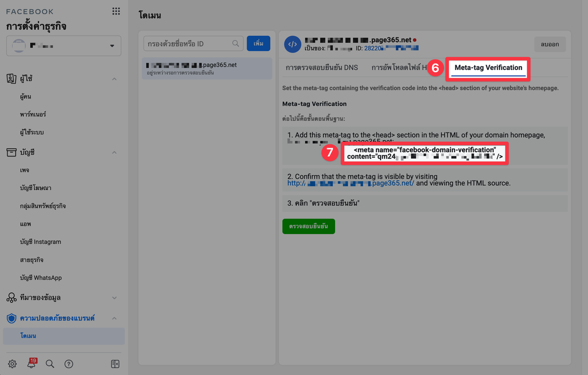
Task: Collapse the ผู้ใช้ section chevron
Action: tap(114, 79)
